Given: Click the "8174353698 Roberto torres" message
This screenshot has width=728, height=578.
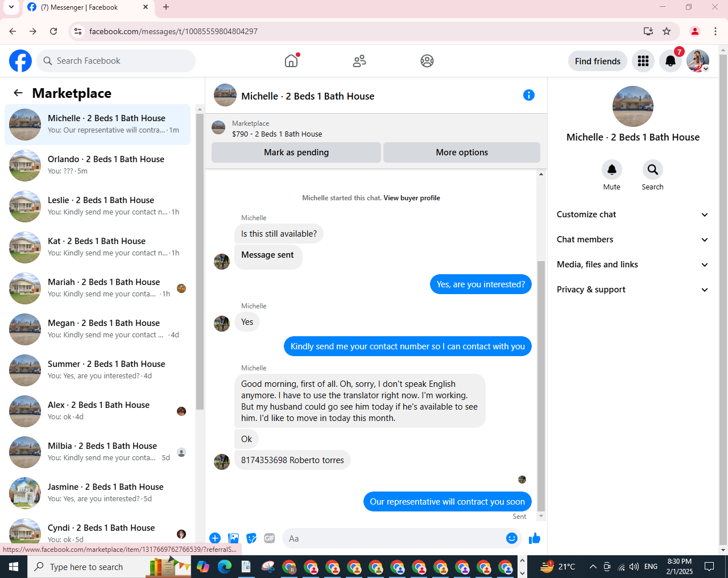Looking at the screenshot, I should (x=292, y=460).
